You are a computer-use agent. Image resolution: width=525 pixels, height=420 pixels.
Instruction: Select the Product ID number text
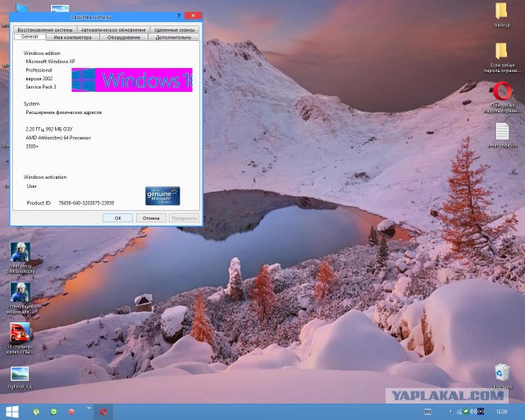point(86,203)
